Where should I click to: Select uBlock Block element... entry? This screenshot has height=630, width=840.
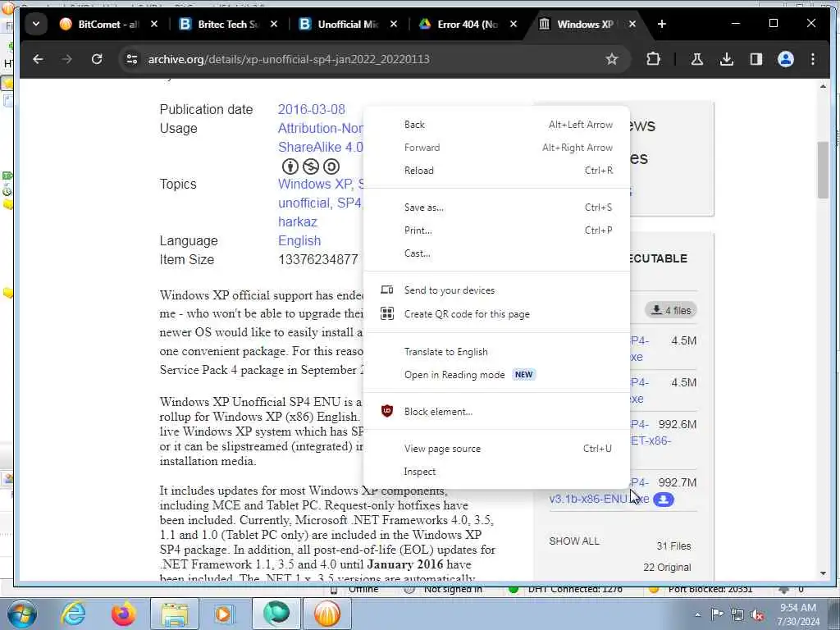[496, 412]
